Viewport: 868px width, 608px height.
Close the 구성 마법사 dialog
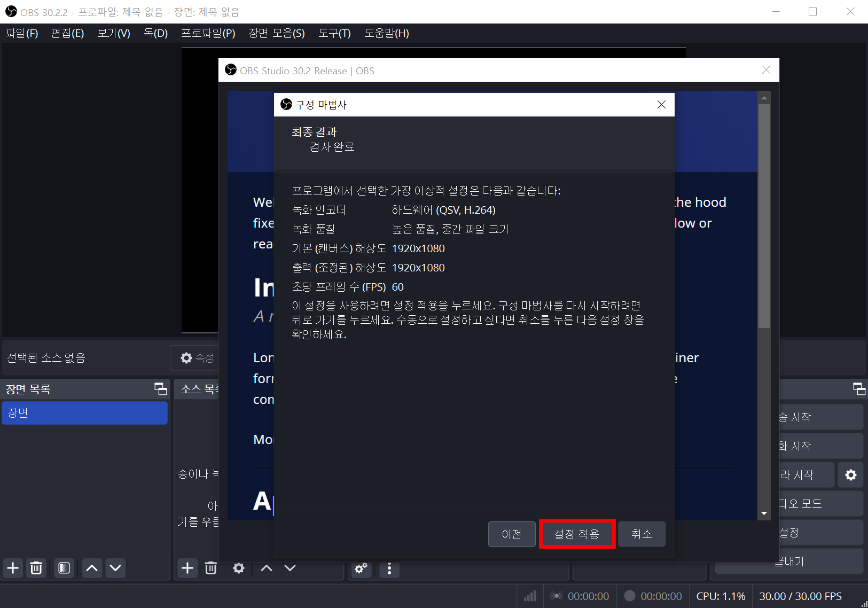[661, 105]
